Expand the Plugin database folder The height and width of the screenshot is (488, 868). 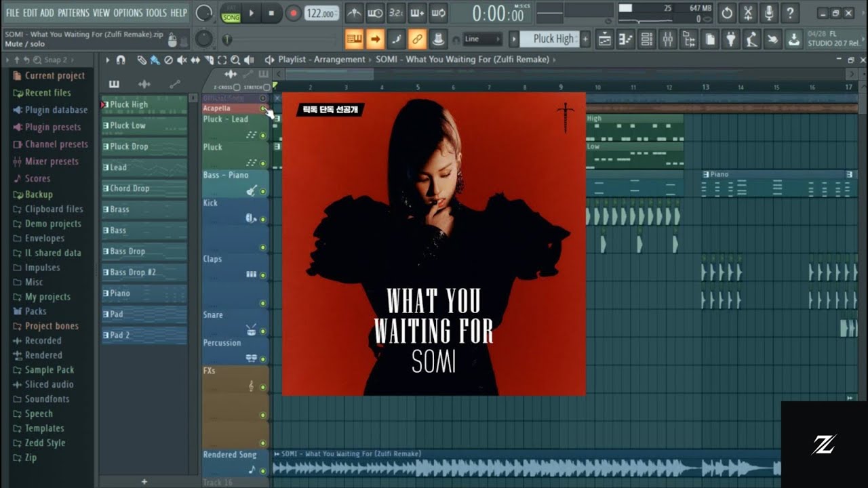51,110
